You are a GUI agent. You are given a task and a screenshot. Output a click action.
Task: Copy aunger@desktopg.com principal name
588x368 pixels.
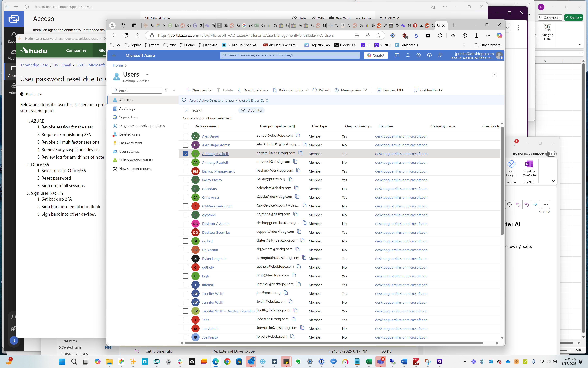[298, 135]
